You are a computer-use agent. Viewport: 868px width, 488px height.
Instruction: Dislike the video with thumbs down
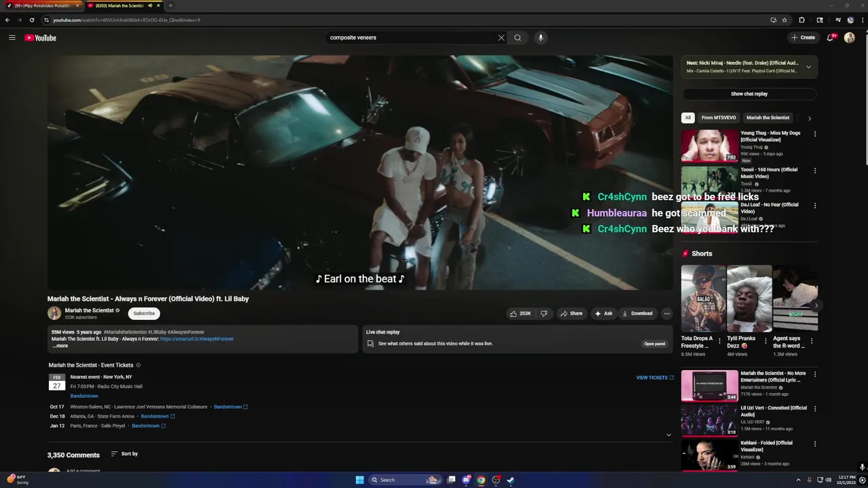coord(543,313)
